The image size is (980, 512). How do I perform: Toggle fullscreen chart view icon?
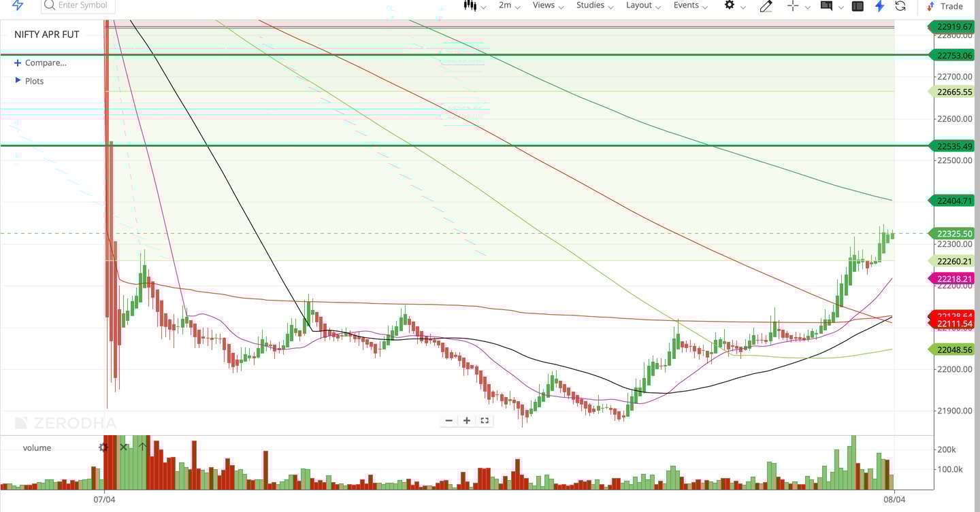485,420
